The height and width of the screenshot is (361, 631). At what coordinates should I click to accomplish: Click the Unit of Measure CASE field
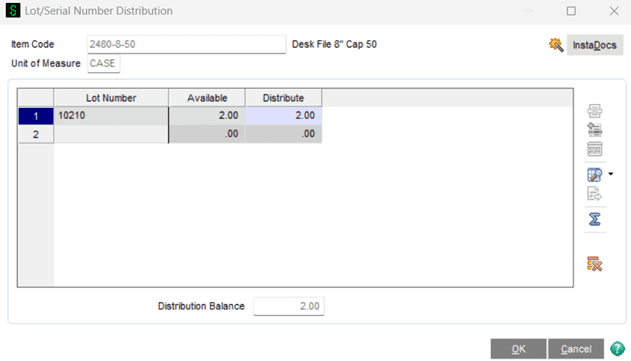click(103, 64)
